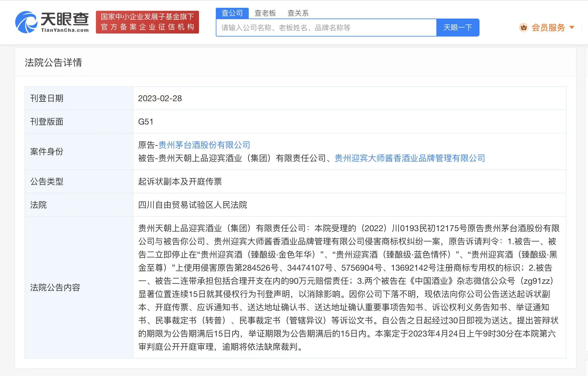Switch to the 查公司 search tab
The width and height of the screenshot is (588, 376).
tap(232, 13)
